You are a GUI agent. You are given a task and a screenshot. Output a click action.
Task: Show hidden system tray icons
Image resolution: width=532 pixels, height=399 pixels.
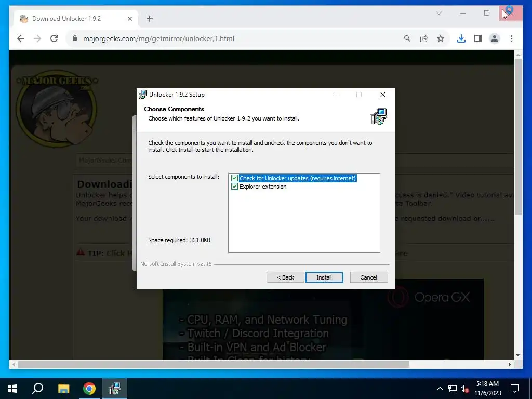click(x=440, y=389)
